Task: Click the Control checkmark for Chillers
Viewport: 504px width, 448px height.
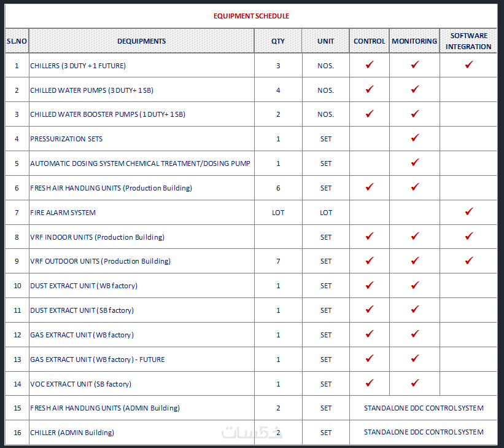Action: tap(369, 65)
